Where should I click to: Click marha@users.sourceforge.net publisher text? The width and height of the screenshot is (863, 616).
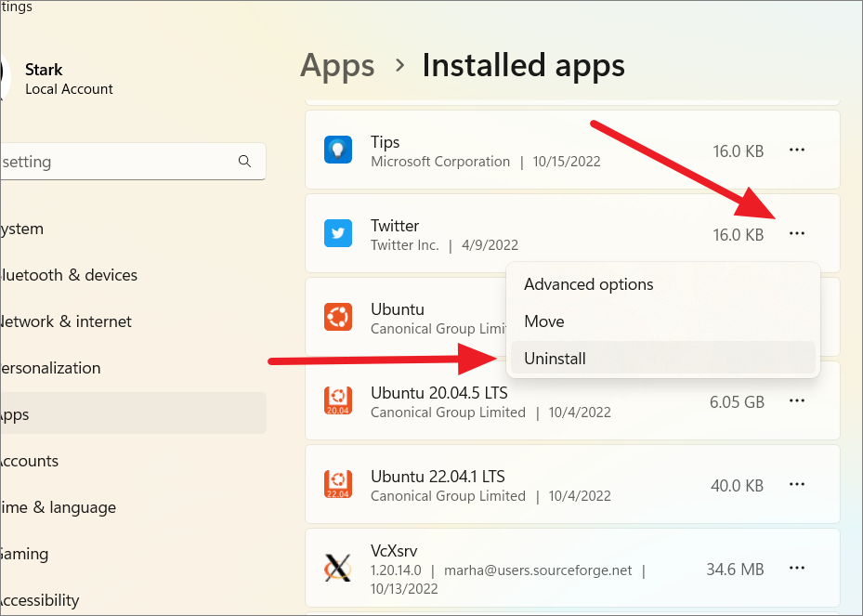pos(538,570)
